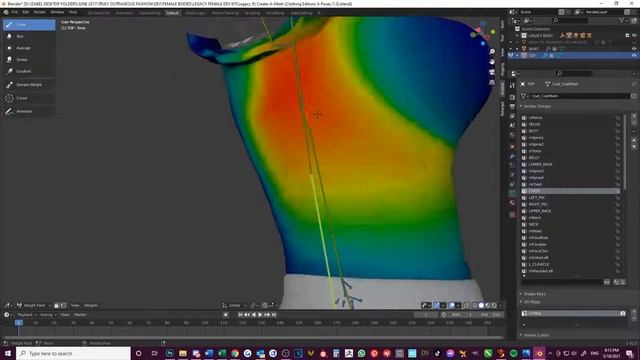The width and height of the screenshot is (640, 360).
Task: Play the animation forward
Action: pos(260,315)
